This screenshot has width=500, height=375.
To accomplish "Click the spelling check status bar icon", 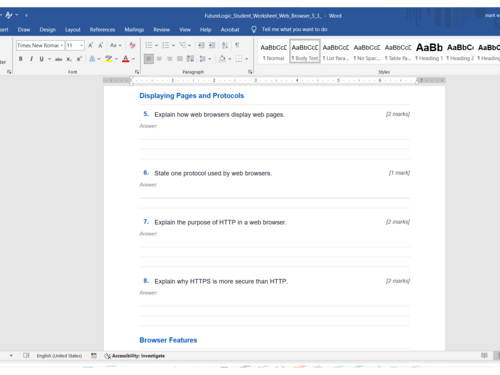I will coord(26,356).
